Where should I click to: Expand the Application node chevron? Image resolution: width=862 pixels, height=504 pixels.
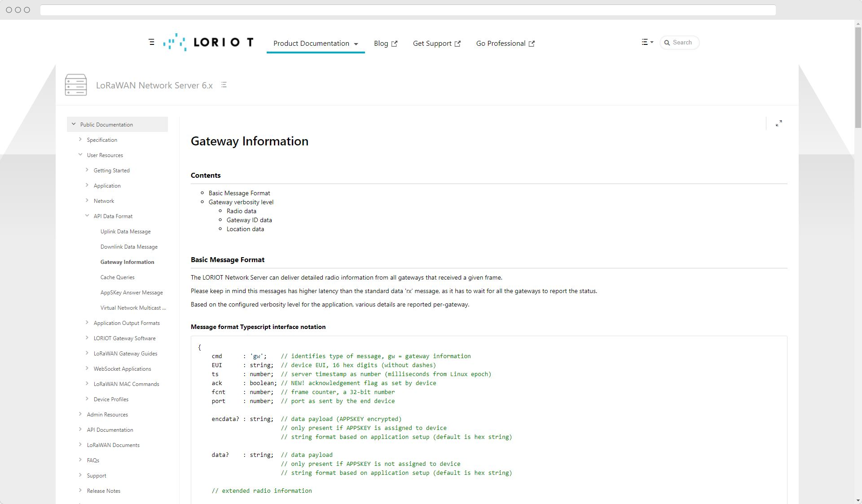click(x=87, y=185)
